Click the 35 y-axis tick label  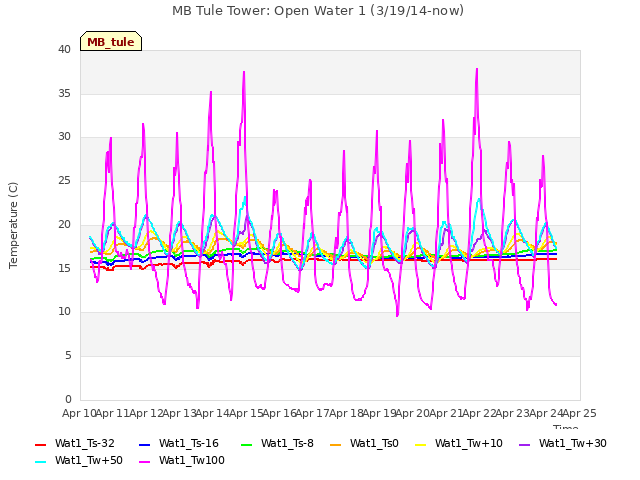(64, 93)
